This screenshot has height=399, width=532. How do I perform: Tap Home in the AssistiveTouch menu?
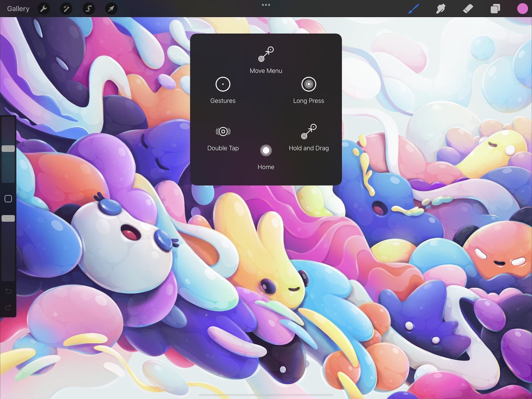pos(266,158)
